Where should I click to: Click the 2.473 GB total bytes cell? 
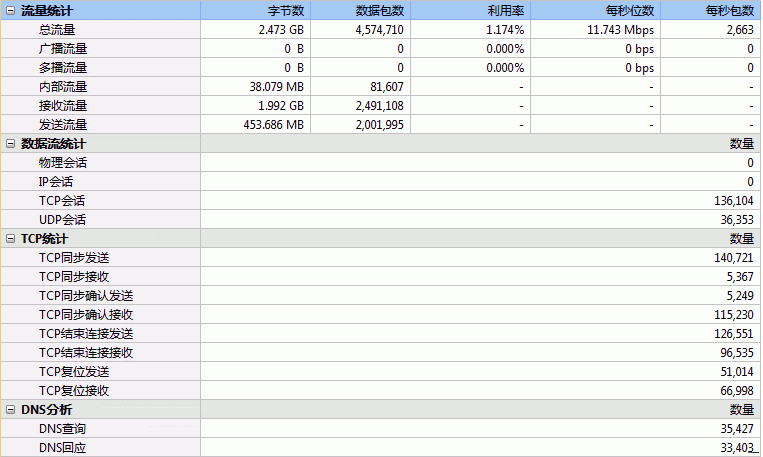tap(255, 30)
